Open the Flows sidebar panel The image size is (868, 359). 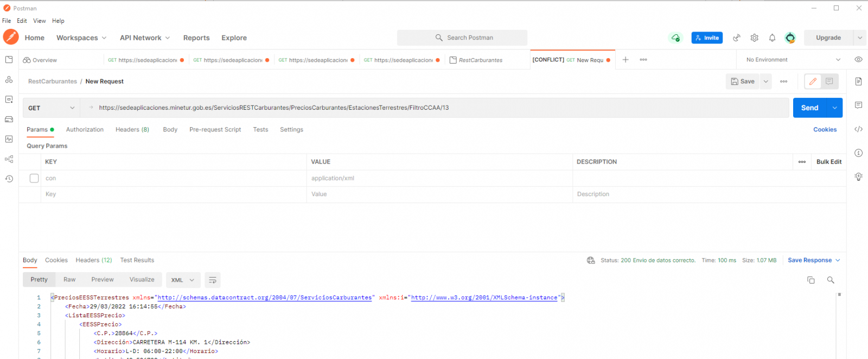tap(9, 159)
